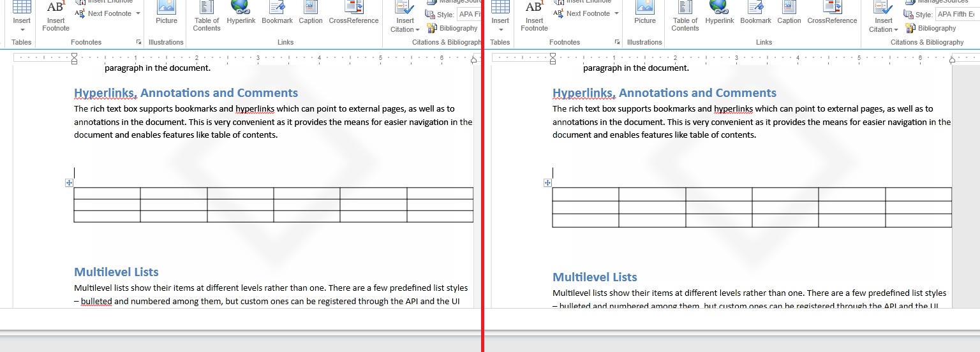Screen dimensions: 980x352
Task: Click 'Hyperlinks, Annotations and Comments' heading in right pane
Action: pyautogui.click(x=664, y=93)
